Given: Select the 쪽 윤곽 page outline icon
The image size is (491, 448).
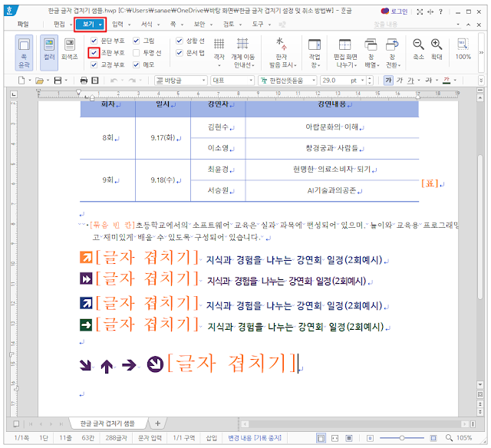Looking at the screenshot, I should 24,52.
